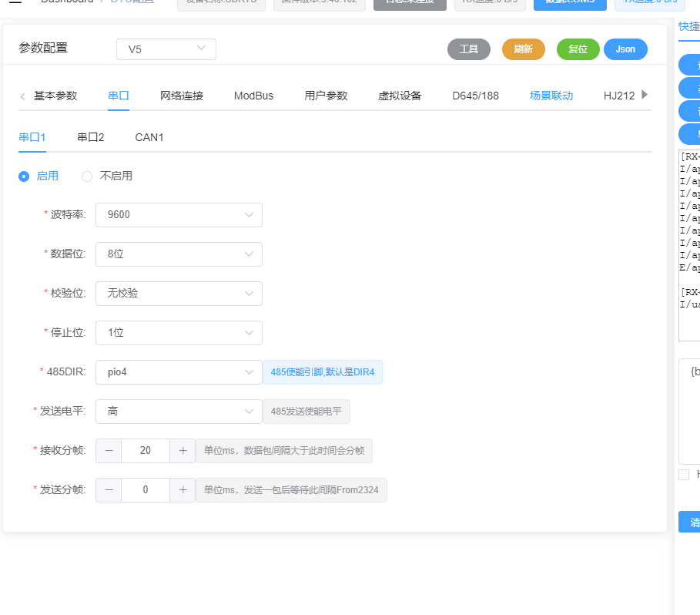This screenshot has height=615, width=700.
Task: Click the minus icon beside 发送分帧 value
Action: point(108,490)
